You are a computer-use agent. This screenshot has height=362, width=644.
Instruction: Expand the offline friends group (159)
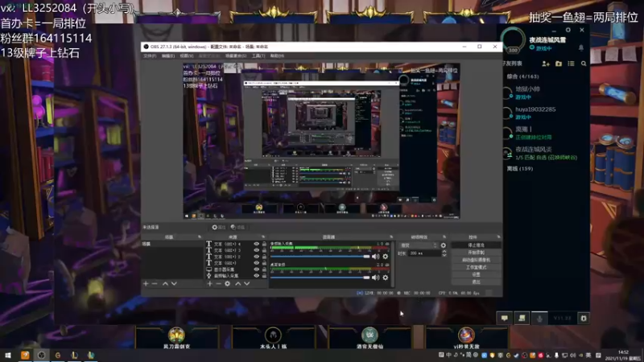[520, 169]
